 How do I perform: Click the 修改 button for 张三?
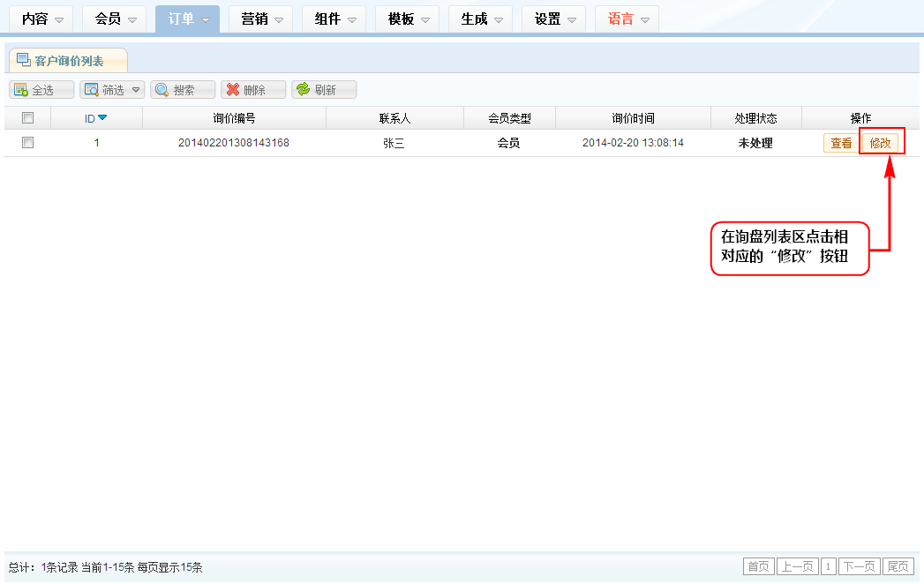pyautogui.click(x=880, y=144)
